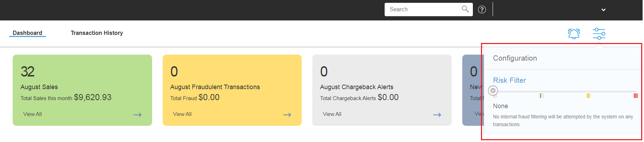Screen dimensions: 644x142
Task: Toggle the configuration sliders icon
Action: (x=599, y=33)
